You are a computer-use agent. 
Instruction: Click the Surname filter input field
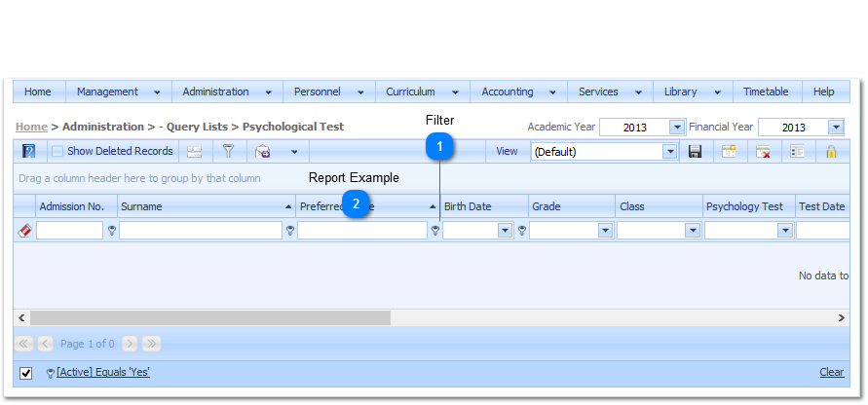tap(201, 231)
